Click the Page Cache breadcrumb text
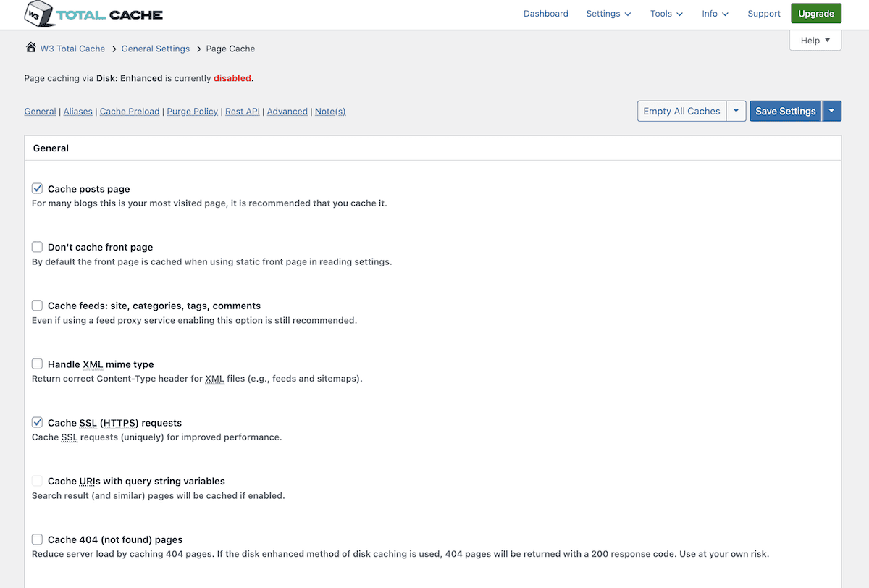This screenshot has width=869, height=588. (230, 49)
